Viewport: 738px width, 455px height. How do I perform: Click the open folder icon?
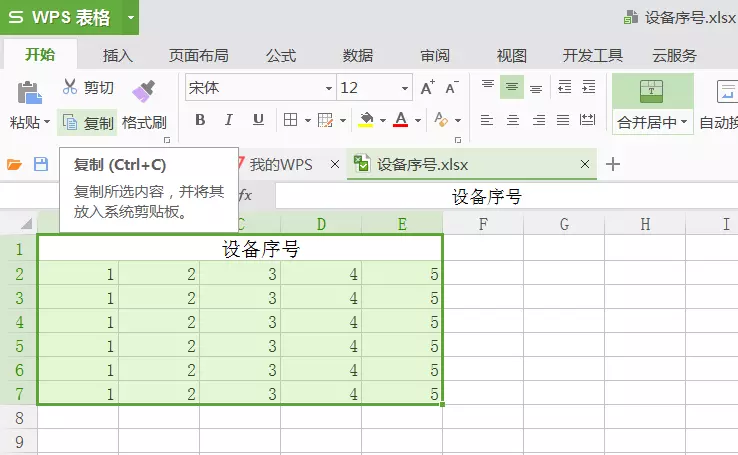[x=14, y=164]
